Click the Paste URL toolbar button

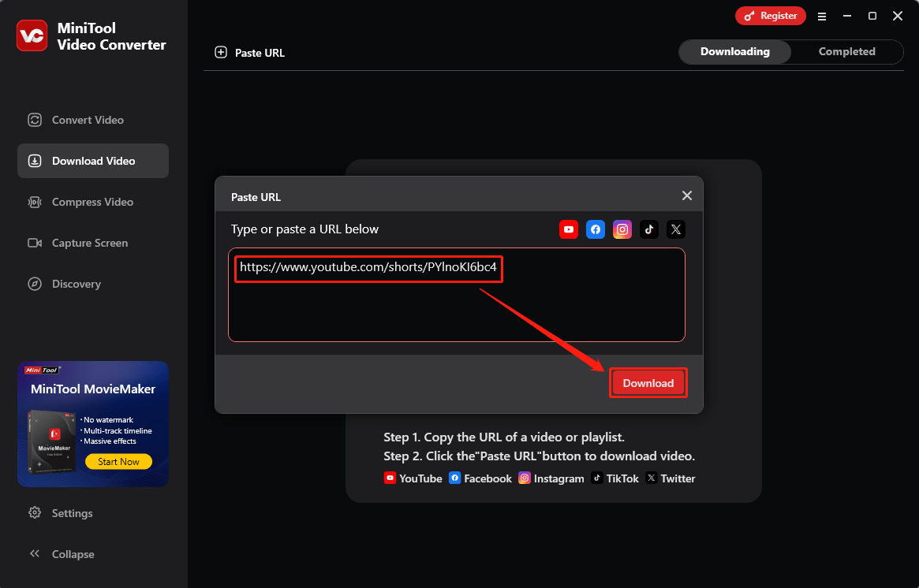(x=250, y=53)
